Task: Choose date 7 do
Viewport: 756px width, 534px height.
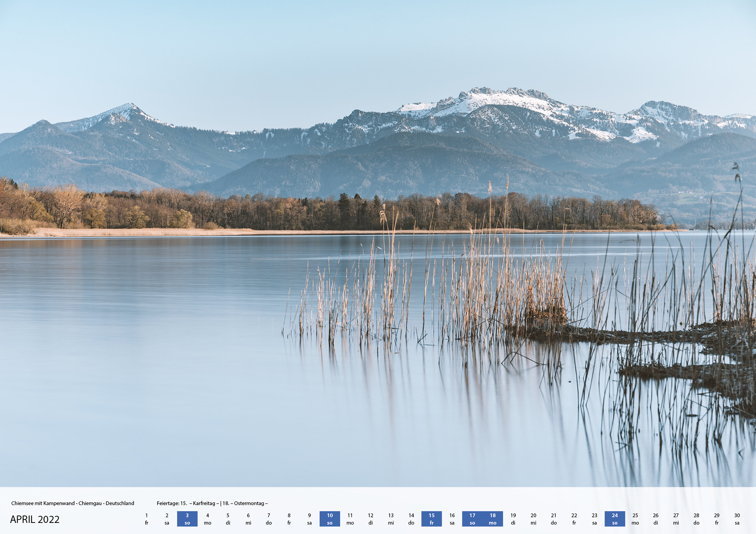Action: [x=269, y=519]
